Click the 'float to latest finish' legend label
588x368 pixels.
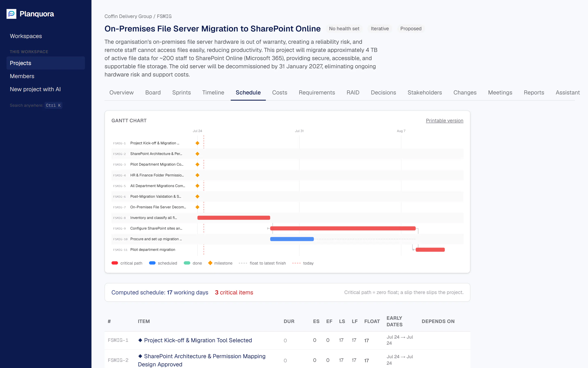point(267,263)
